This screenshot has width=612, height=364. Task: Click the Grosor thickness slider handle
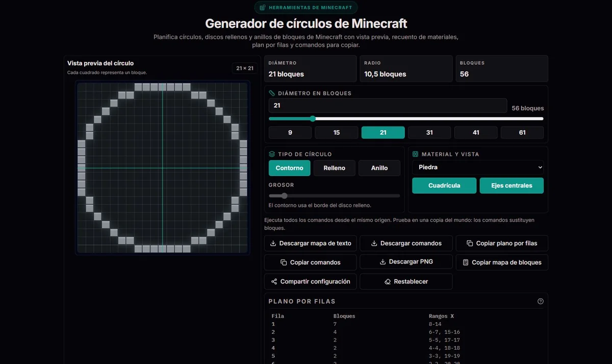tap(284, 196)
